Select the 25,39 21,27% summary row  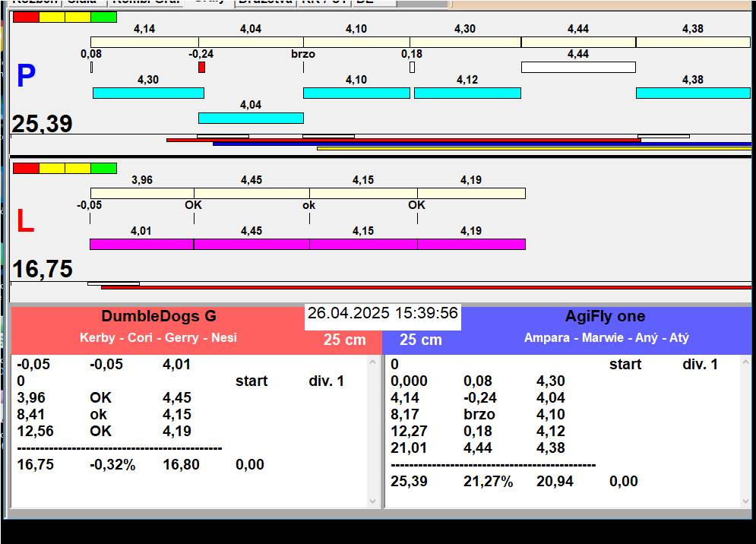coord(514,481)
